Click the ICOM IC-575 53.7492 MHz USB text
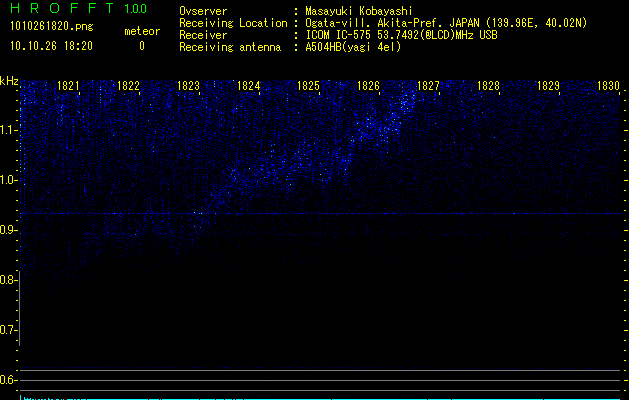This screenshot has height=400, width=629. click(402, 35)
